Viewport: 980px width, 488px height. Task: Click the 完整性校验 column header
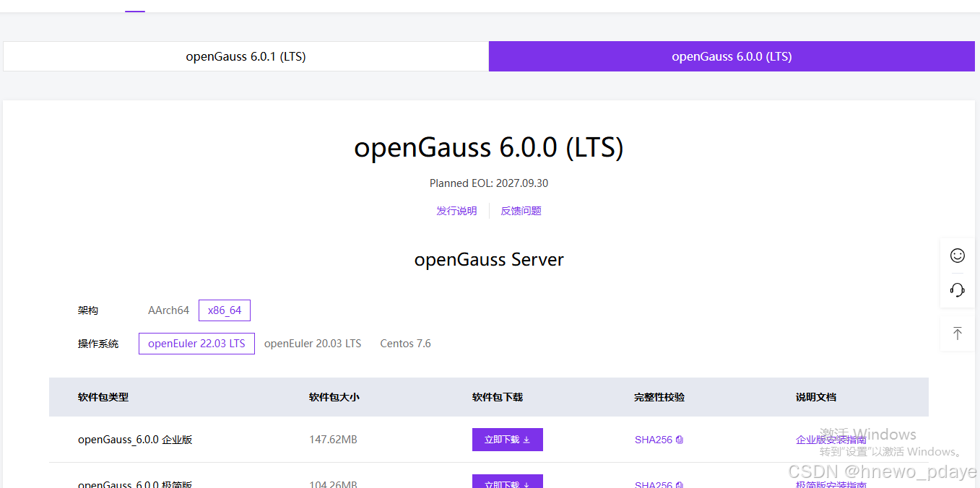[x=659, y=397]
